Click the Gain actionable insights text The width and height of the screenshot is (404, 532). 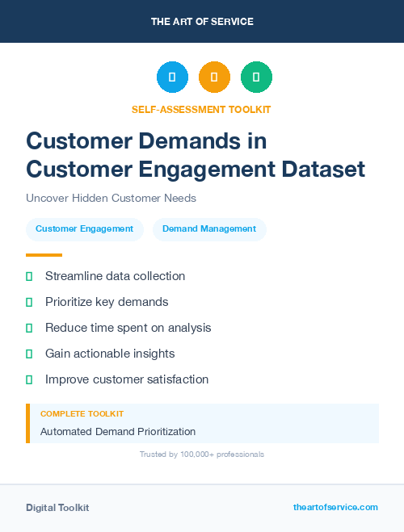pos(110,354)
